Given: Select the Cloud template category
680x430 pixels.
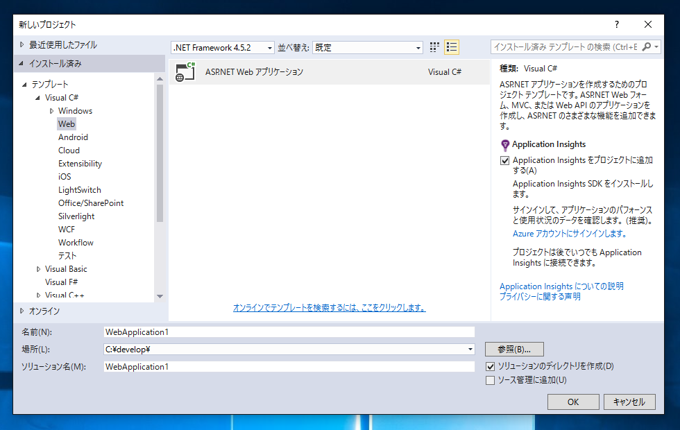Looking at the screenshot, I should click(69, 150).
